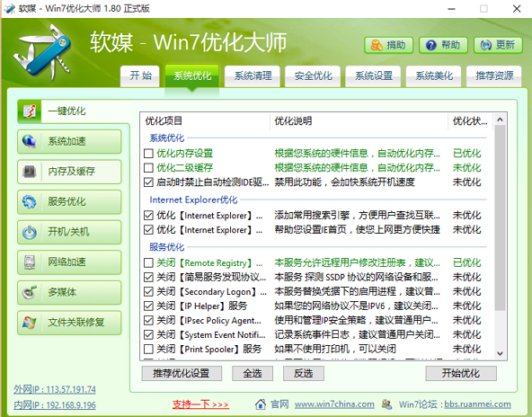Click the 服务优化 gear icon
Viewport: 532px width, 417px height.
click(30, 201)
